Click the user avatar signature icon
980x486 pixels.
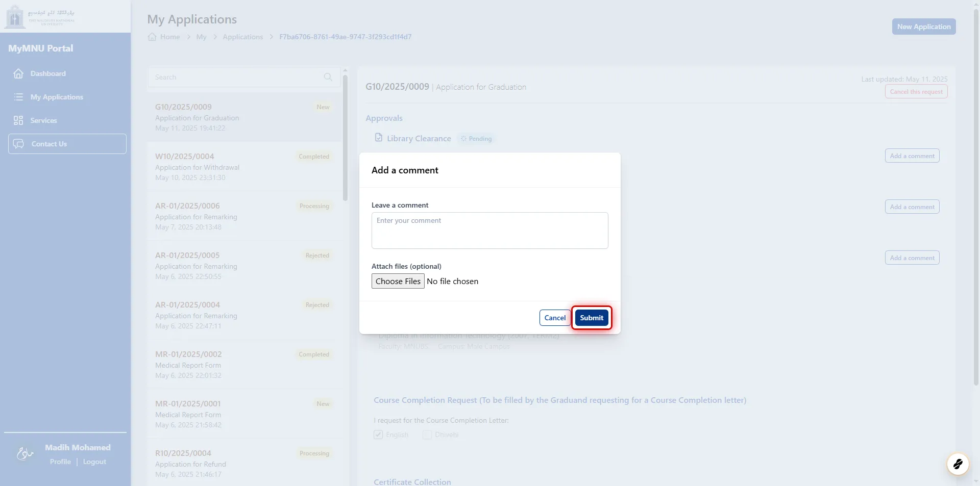(x=24, y=453)
